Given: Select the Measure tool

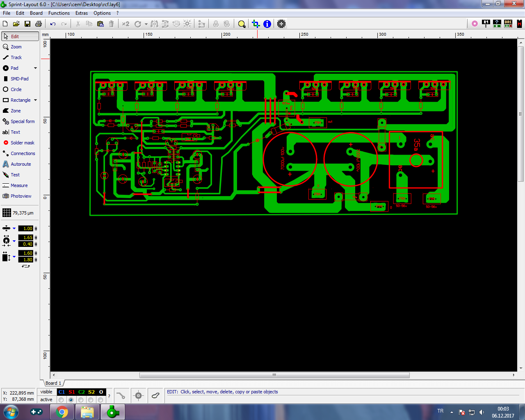Looking at the screenshot, I should coord(19,185).
